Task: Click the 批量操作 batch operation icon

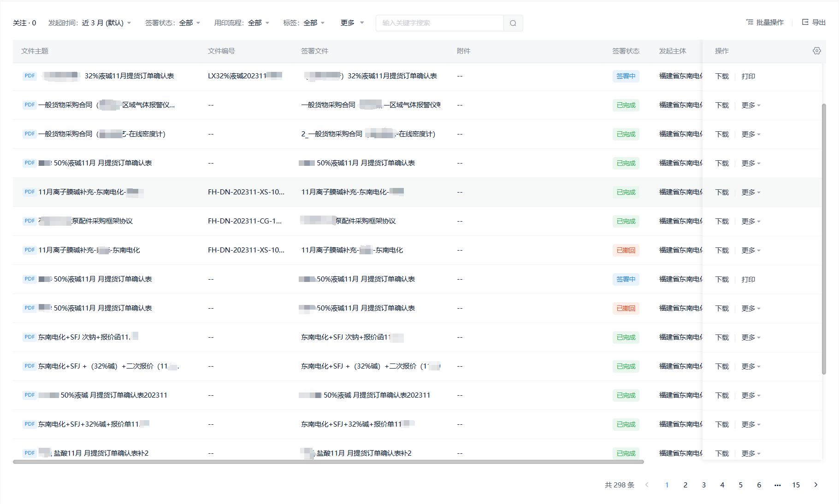Action: click(x=750, y=22)
